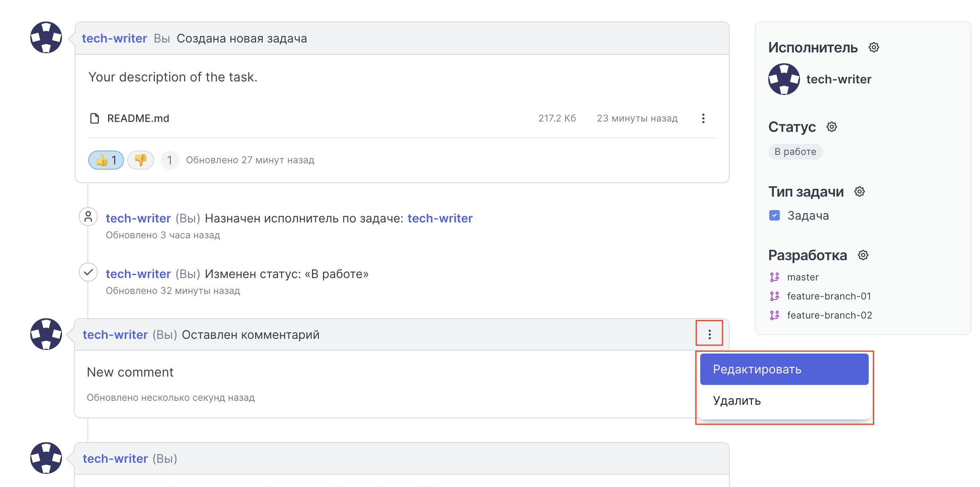Image resolution: width=980 pixels, height=487 pixels.
Task: Click 'Your description of the task.' text
Action: coord(173,77)
